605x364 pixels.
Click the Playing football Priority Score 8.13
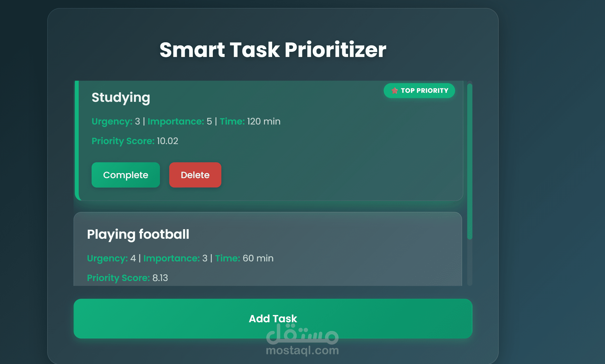point(160,278)
